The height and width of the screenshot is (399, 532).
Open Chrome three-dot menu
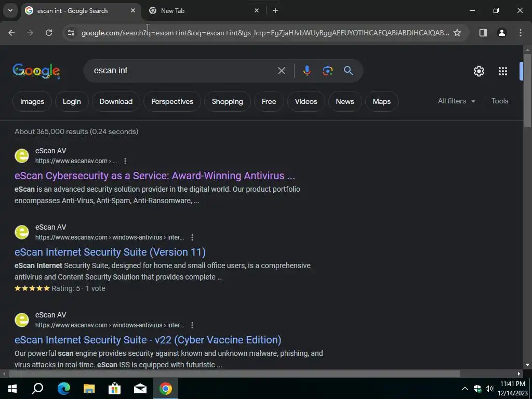click(520, 33)
